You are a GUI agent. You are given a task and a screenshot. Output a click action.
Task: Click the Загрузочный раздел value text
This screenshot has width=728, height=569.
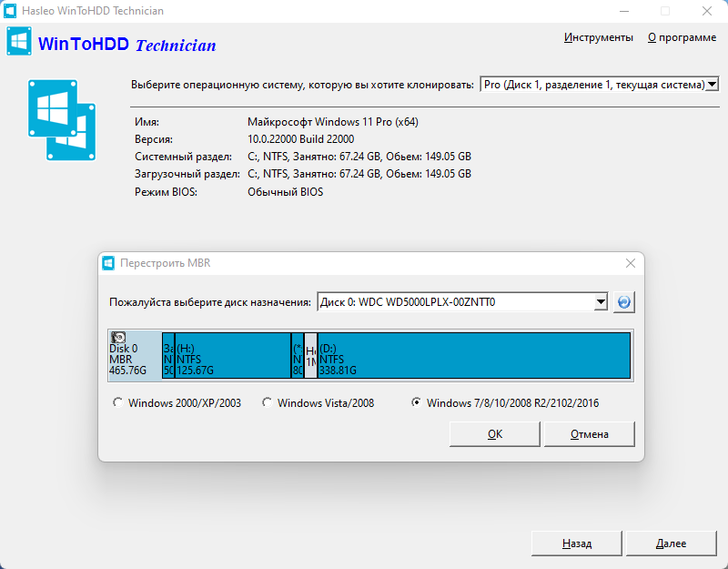coord(359,174)
